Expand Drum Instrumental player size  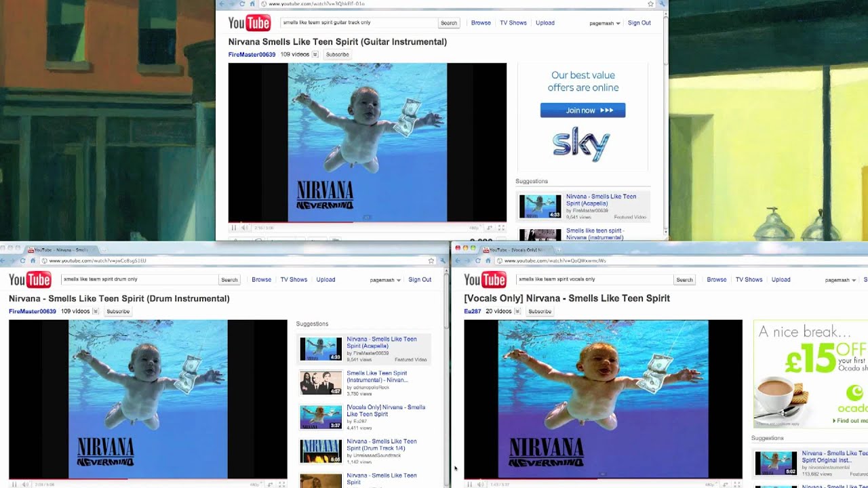(x=270, y=485)
